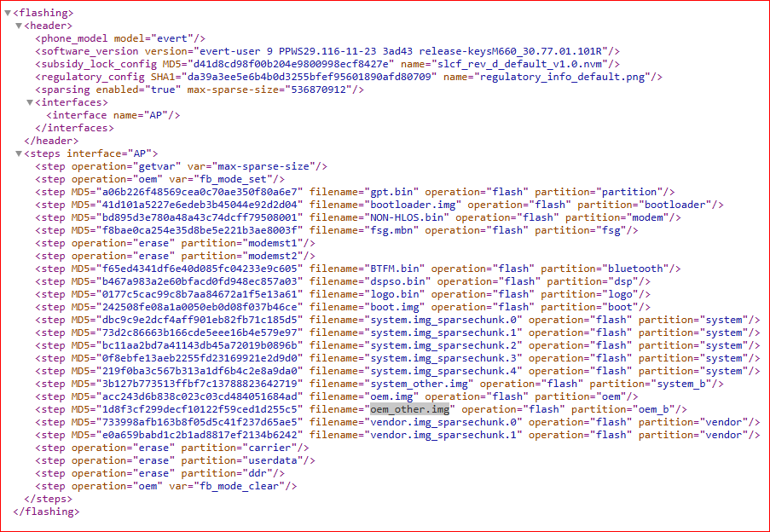
Task: Click filename "system_other.img"
Action: [x=419, y=384]
